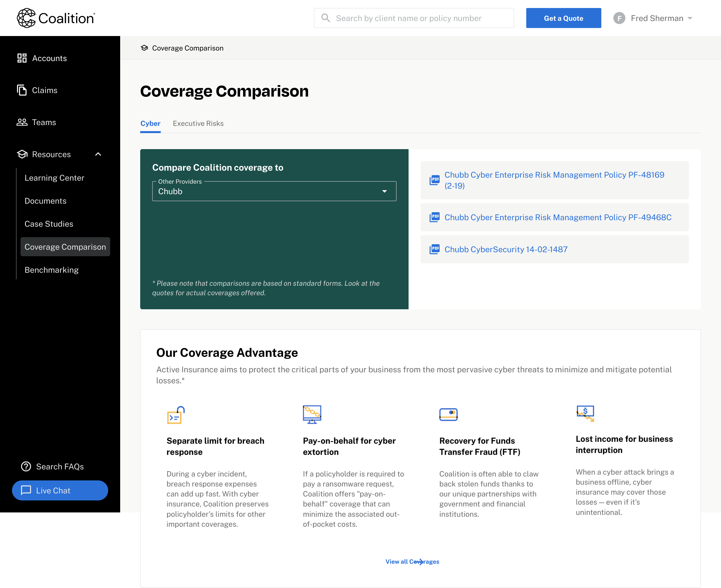Click the business interruption lost income icon
The image size is (721, 588).
pyautogui.click(x=585, y=414)
